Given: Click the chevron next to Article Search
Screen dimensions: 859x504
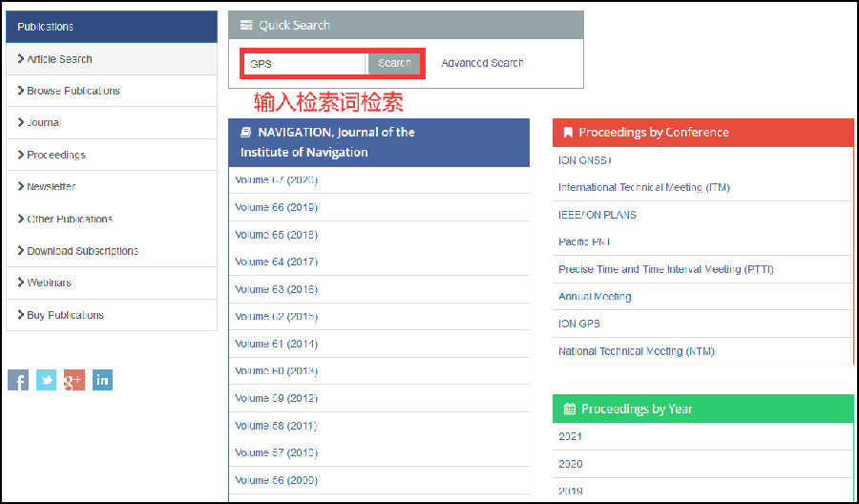Looking at the screenshot, I should (21, 58).
